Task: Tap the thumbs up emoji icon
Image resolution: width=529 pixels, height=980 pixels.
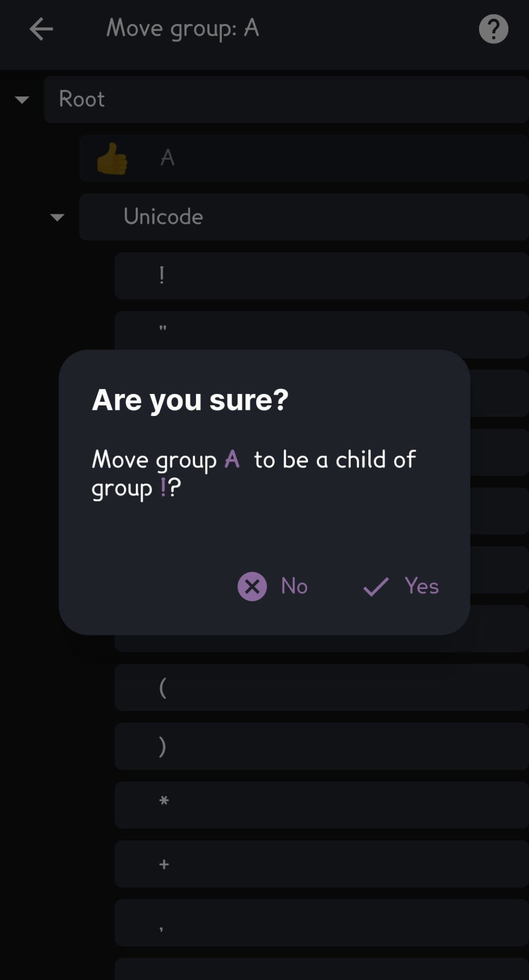Action: 112,158
